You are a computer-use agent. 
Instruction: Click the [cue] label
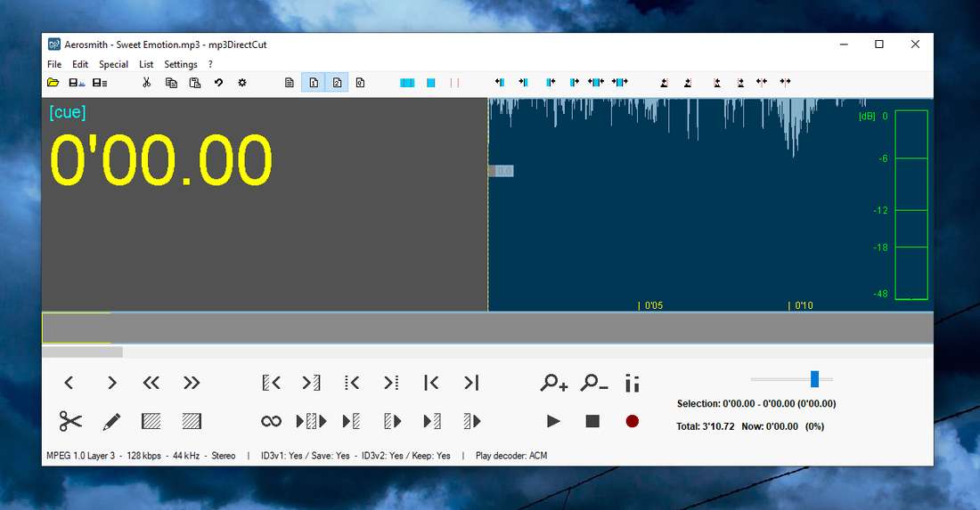(68, 112)
